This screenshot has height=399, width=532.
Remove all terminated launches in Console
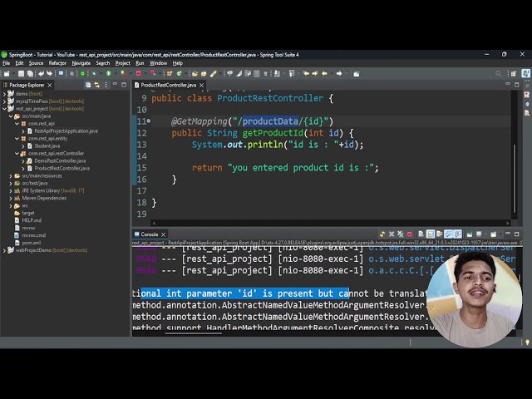coord(401,234)
